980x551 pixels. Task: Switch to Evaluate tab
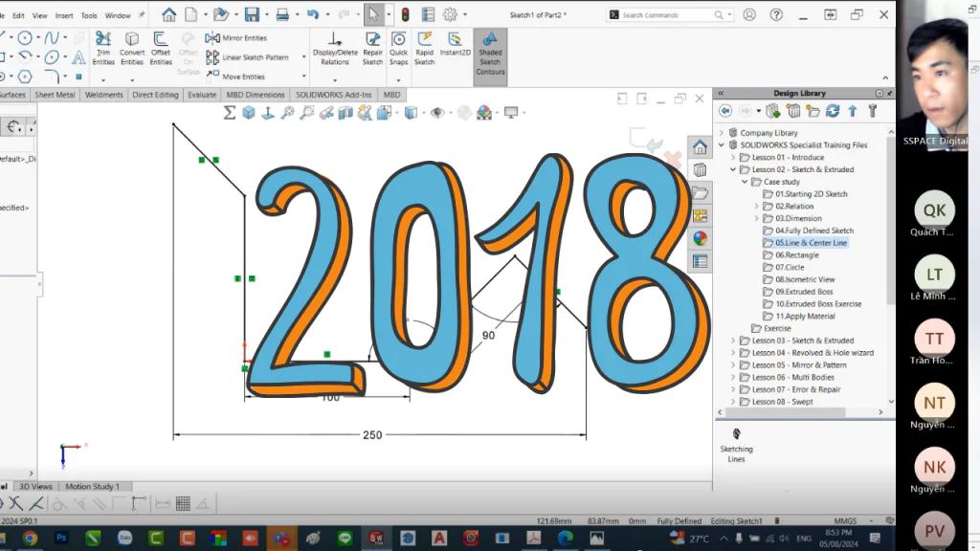point(202,95)
